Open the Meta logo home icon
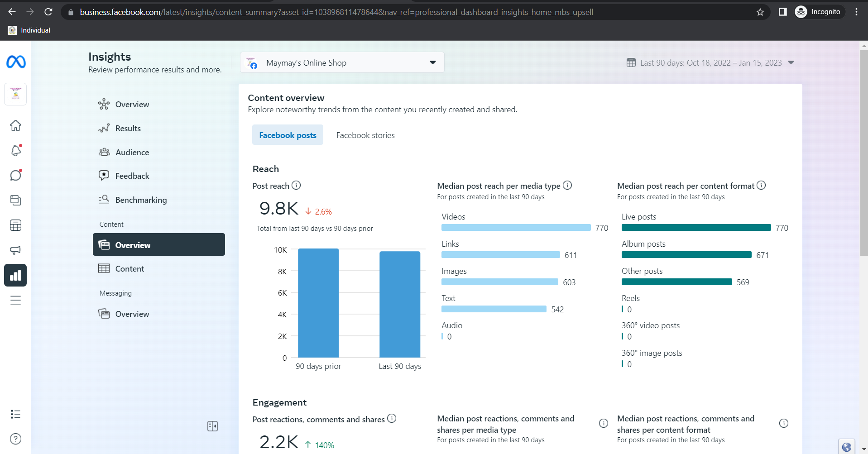The image size is (868, 454). click(16, 62)
